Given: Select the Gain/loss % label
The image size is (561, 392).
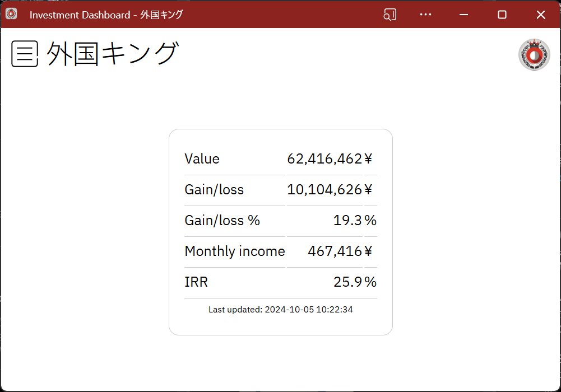Looking at the screenshot, I should [222, 221].
